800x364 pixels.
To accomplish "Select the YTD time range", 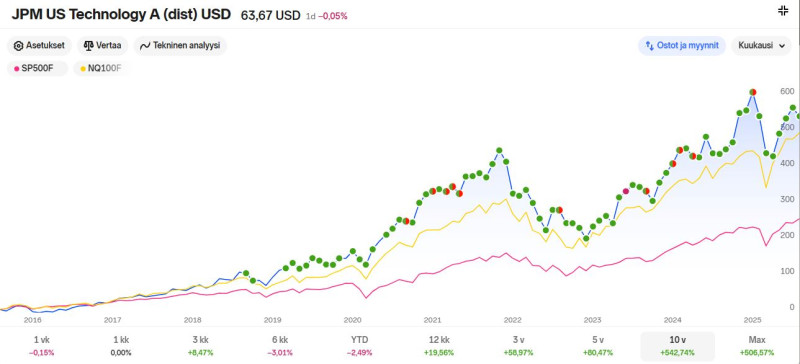I will click(x=360, y=346).
